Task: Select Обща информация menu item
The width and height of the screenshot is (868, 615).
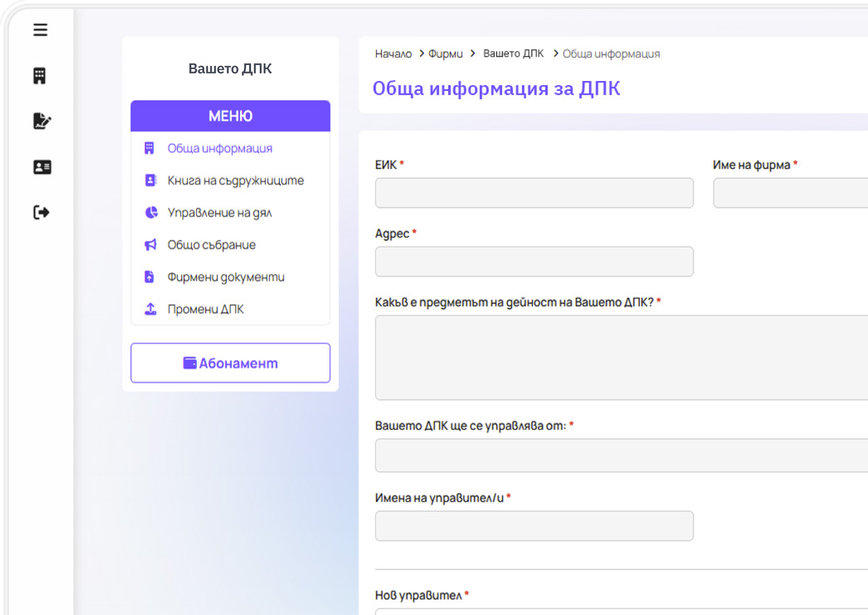Action: click(x=220, y=148)
